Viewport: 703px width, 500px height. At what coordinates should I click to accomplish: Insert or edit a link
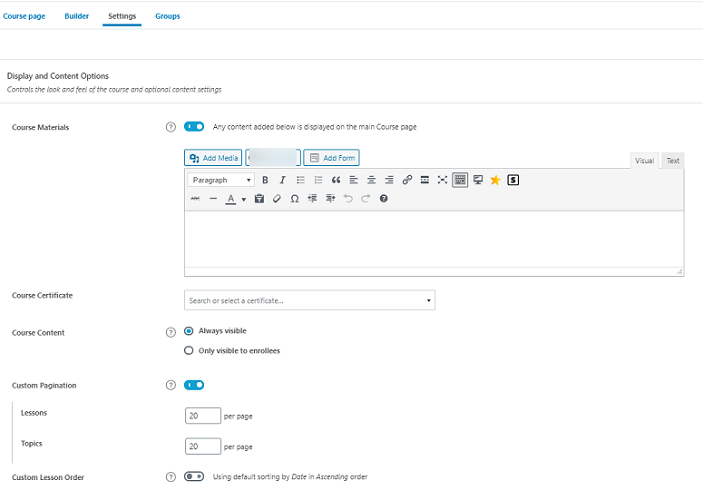pos(407,180)
